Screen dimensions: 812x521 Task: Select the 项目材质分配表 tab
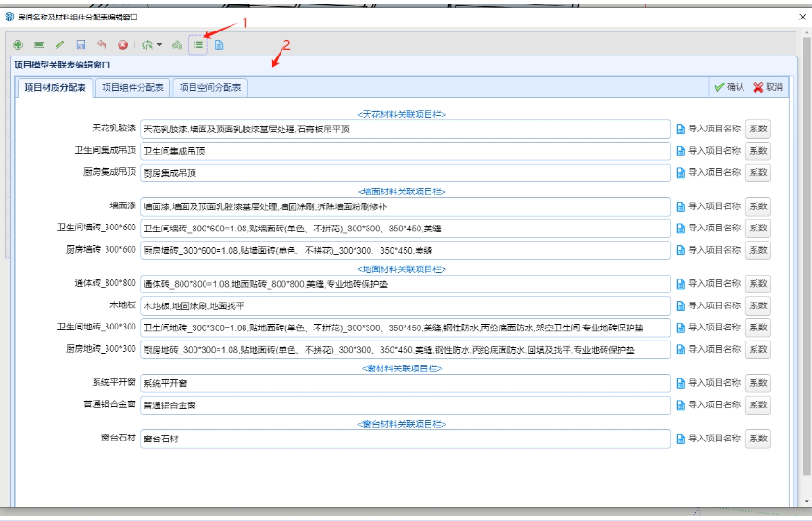55,88
